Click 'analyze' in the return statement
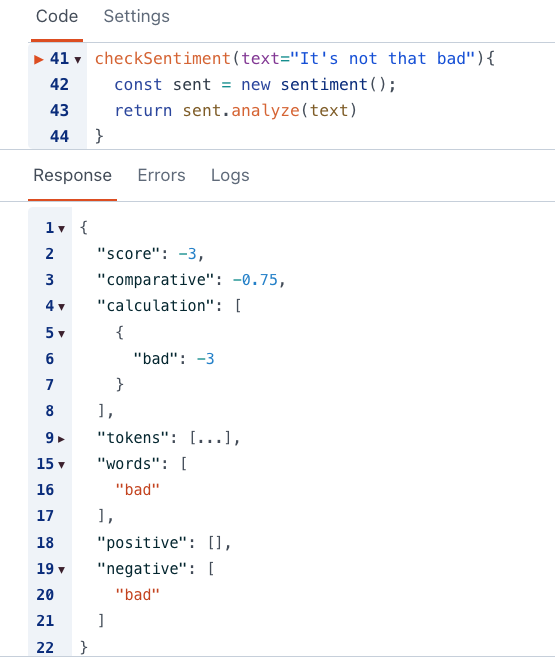Viewport: 555px width, 658px height. coord(266,111)
